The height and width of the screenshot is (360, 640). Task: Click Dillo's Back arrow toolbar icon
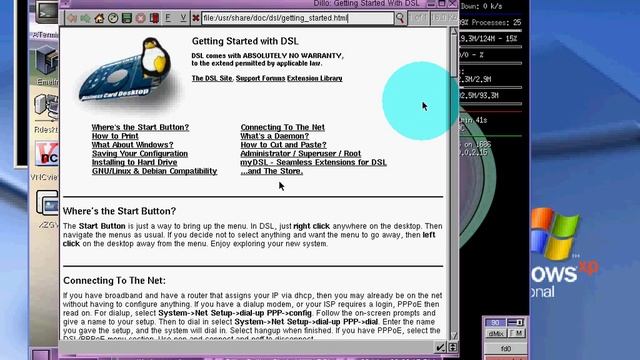72,18
